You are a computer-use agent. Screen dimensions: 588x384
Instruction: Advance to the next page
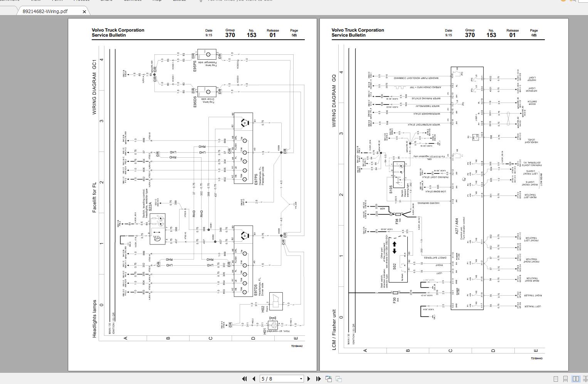click(x=309, y=379)
